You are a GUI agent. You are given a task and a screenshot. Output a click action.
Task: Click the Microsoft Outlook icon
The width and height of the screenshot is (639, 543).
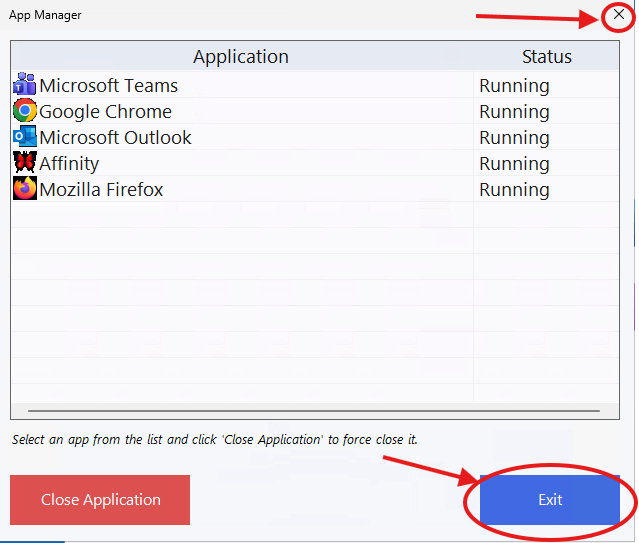[25, 137]
